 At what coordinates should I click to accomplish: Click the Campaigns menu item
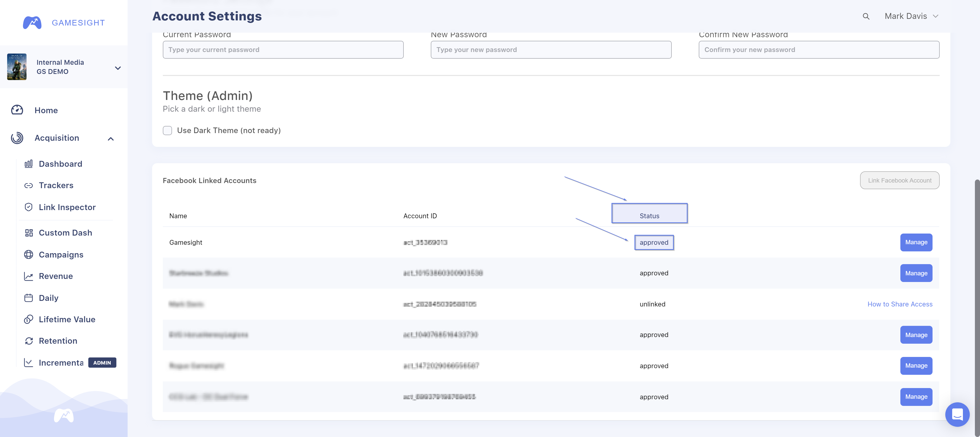61,255
